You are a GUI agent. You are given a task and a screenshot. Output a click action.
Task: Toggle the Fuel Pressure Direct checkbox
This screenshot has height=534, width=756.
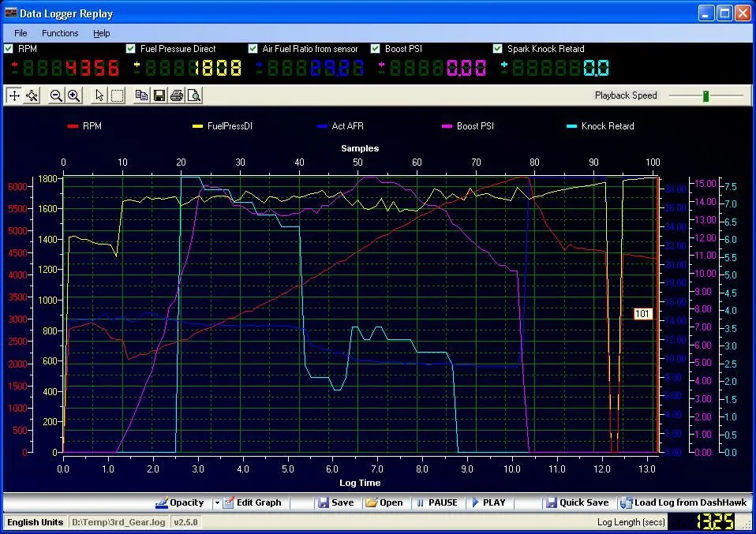pyautogui.click(x=130, y=49)
